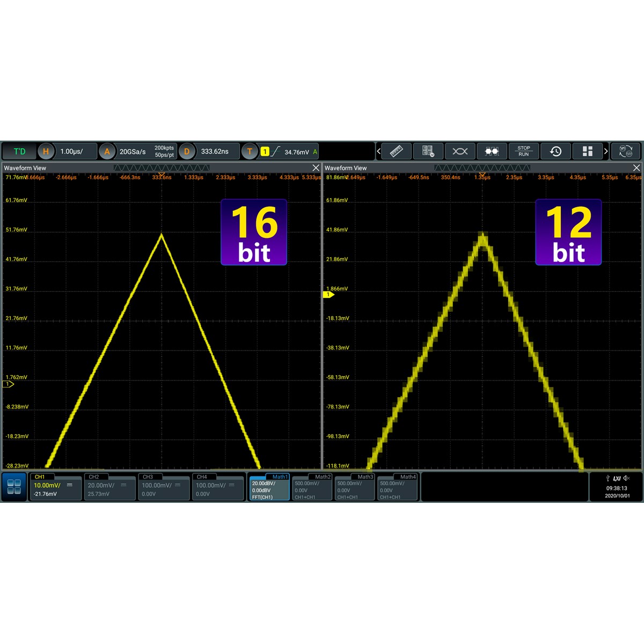This screenshot has height=644, width=644.
Task: Select the Math1 FFT tab
Action: (269, 487)
